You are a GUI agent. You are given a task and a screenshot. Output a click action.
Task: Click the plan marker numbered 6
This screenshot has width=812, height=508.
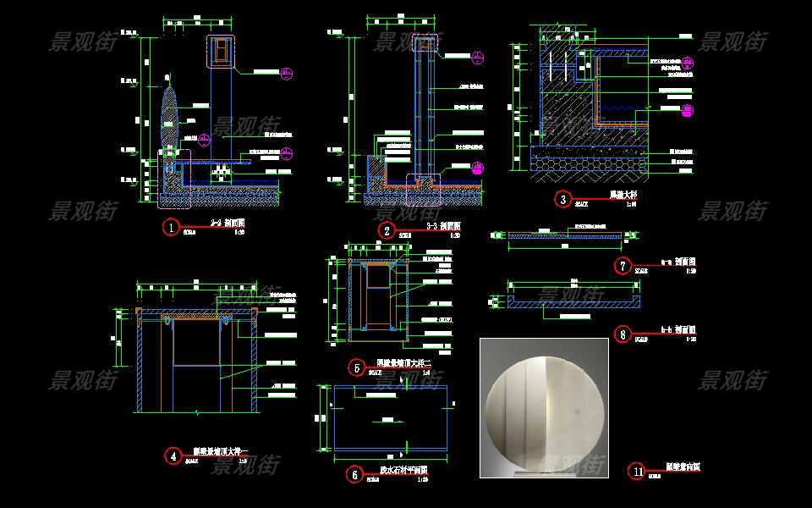[355, 474]
